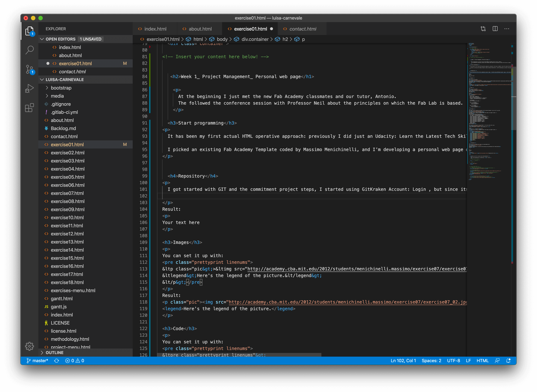Screen dimensions: 537x392
Task: Collapse the OPEN EDITORS section
Action: (x=86, y=39)
